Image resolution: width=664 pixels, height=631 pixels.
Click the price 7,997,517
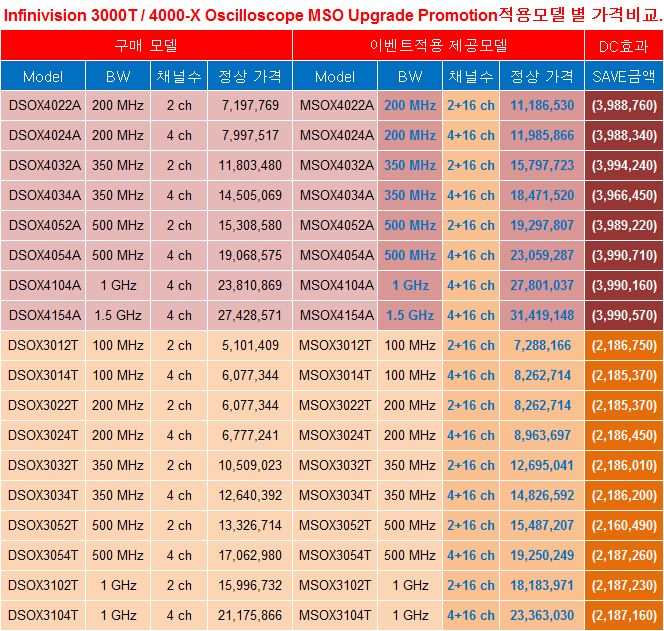[x=250, y=136]
